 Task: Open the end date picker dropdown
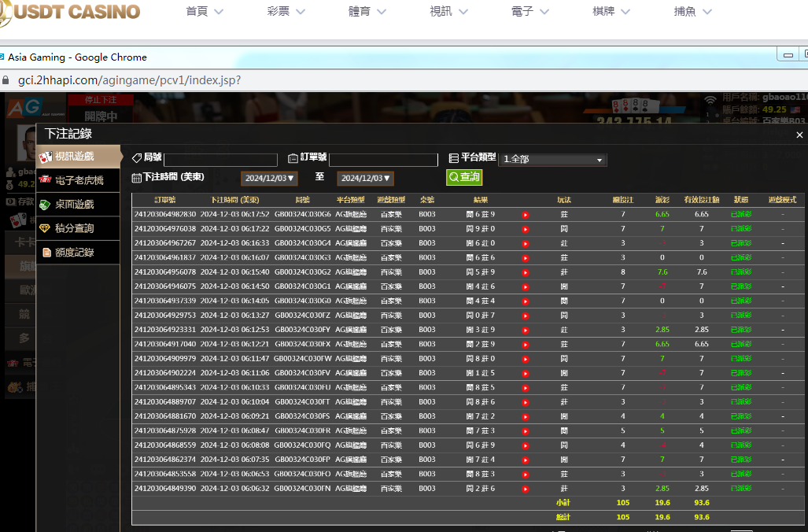(365, 179)
